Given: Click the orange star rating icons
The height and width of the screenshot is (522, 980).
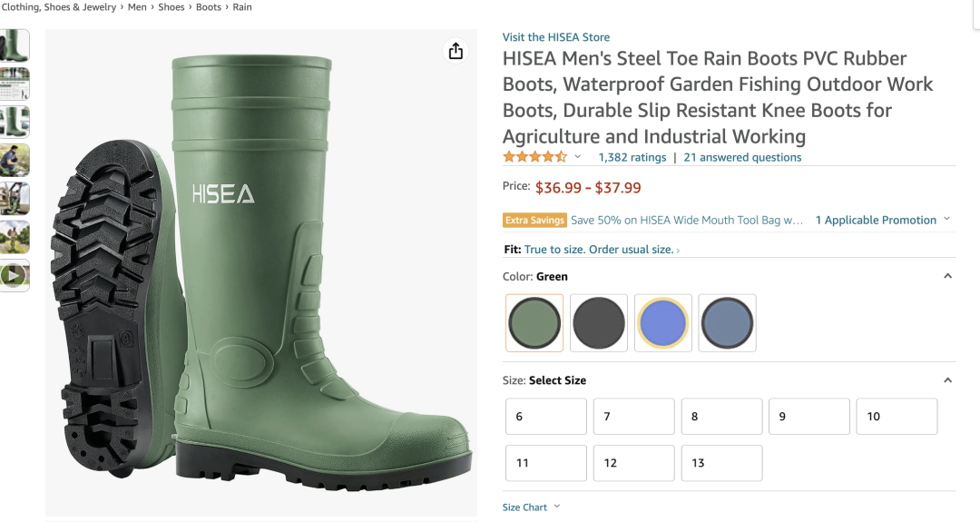Looking at the screenshot, I should 535,157.
